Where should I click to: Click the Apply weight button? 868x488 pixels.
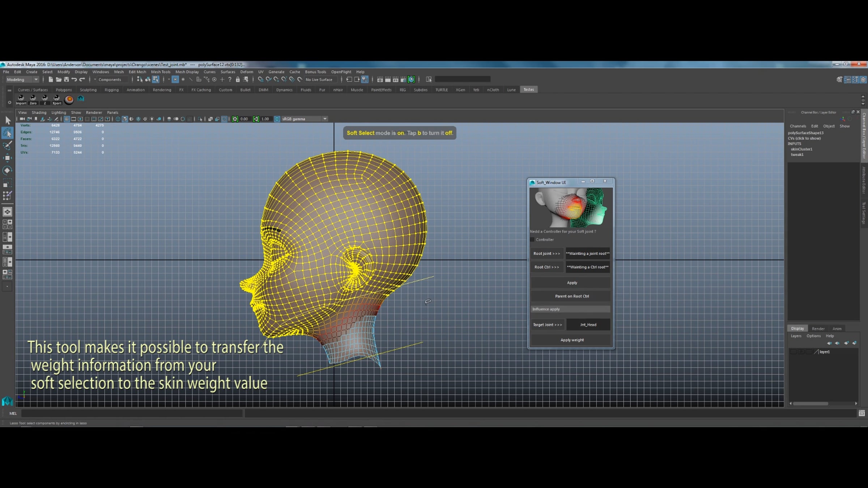571,340
